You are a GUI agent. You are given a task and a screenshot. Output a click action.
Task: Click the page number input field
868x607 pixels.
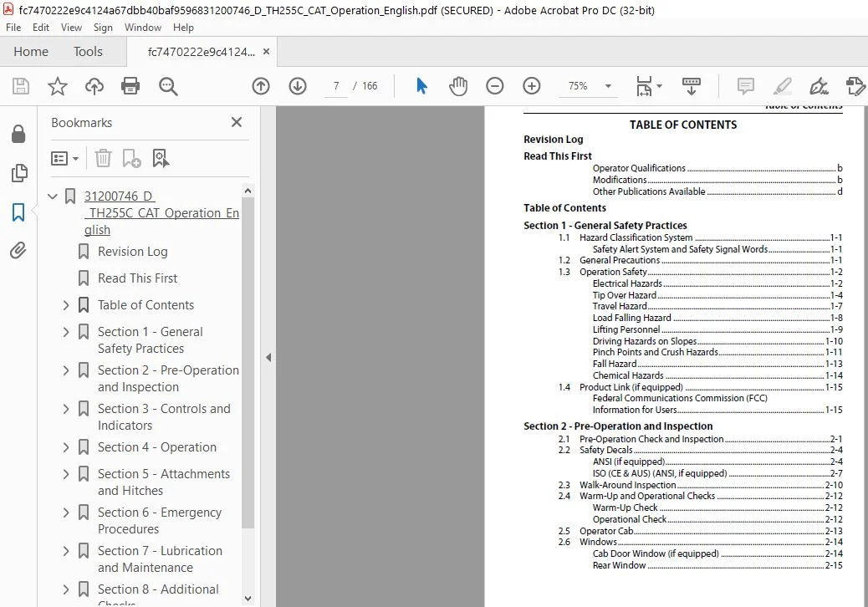336,86
